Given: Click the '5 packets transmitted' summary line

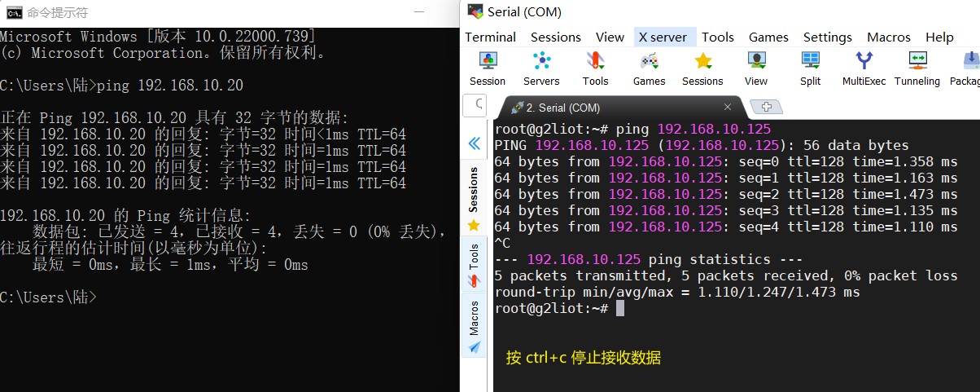Looking at the screenshot, I should pos(726,275).
